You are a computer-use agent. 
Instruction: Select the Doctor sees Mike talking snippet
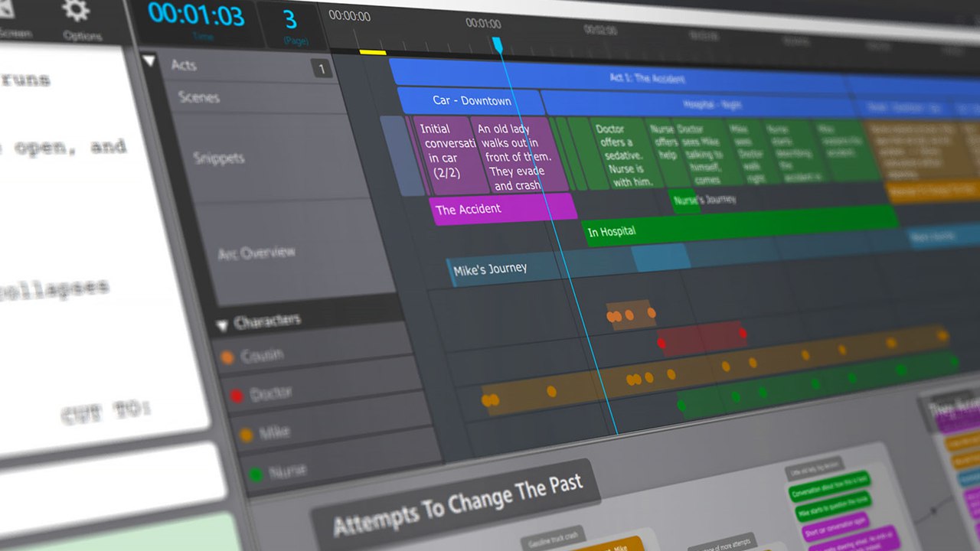tap(697, 152)
